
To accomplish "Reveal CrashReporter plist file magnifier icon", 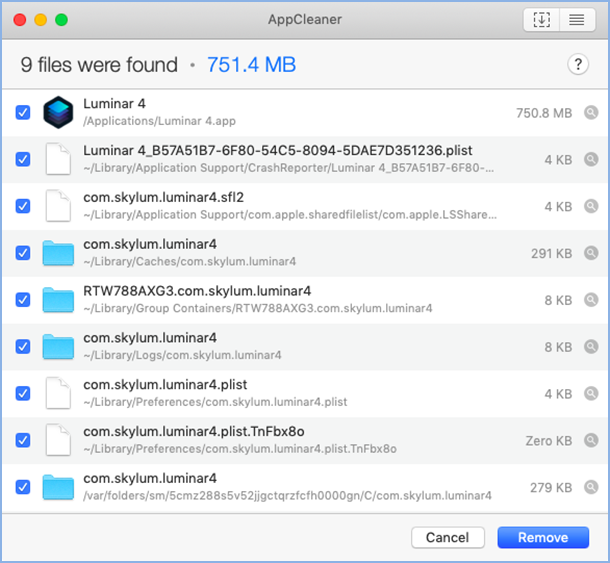I will (591, 159).
